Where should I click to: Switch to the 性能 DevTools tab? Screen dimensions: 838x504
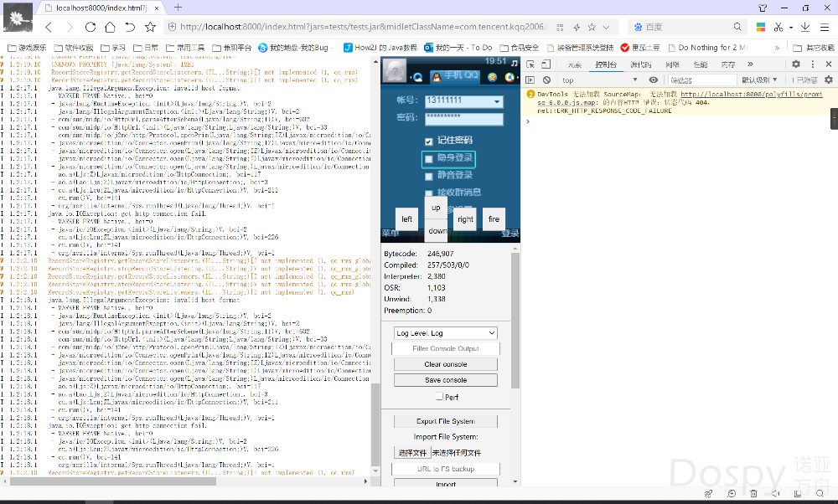700,64
